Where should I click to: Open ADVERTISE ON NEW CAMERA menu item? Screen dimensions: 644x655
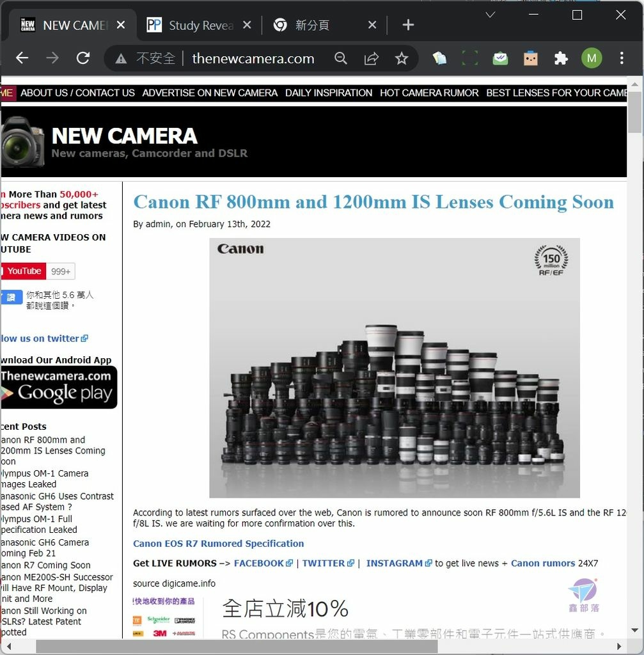tap(210, 93)
